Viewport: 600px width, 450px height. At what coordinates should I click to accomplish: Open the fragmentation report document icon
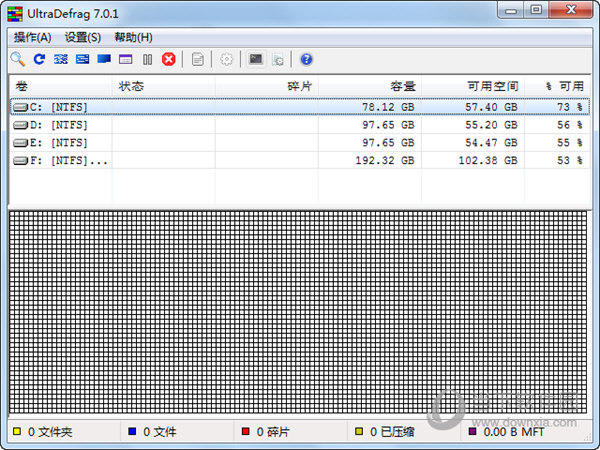(x=197, y=59)
